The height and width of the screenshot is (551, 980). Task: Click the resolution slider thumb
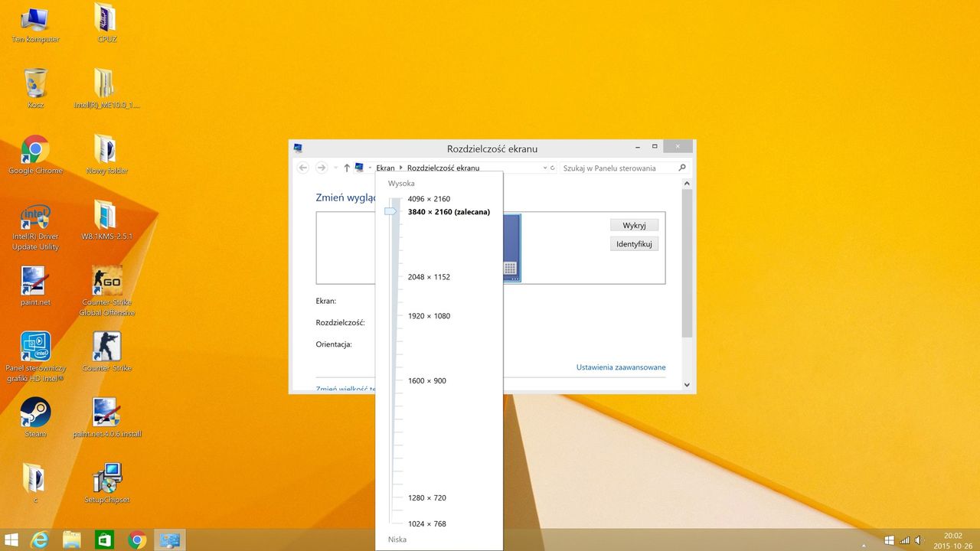tap(390, 211)
